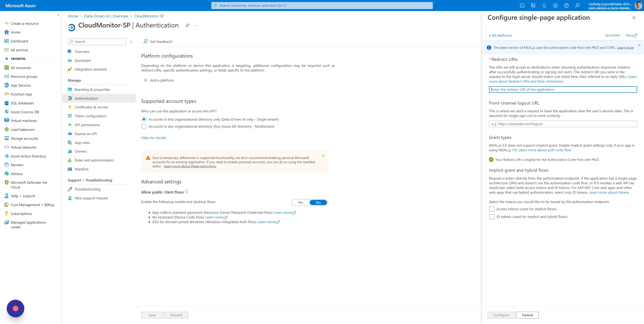Go back to All platforms

click(x=501, y=36)
